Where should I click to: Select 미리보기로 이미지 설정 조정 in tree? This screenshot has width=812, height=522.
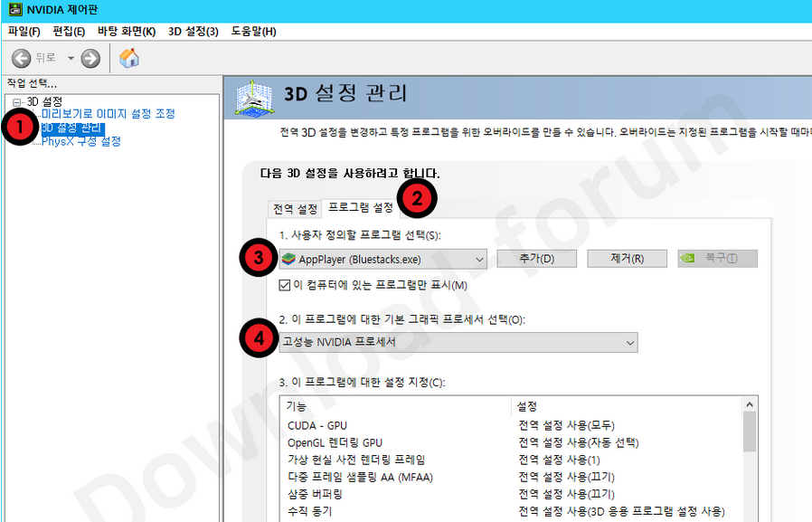point(109,113)
